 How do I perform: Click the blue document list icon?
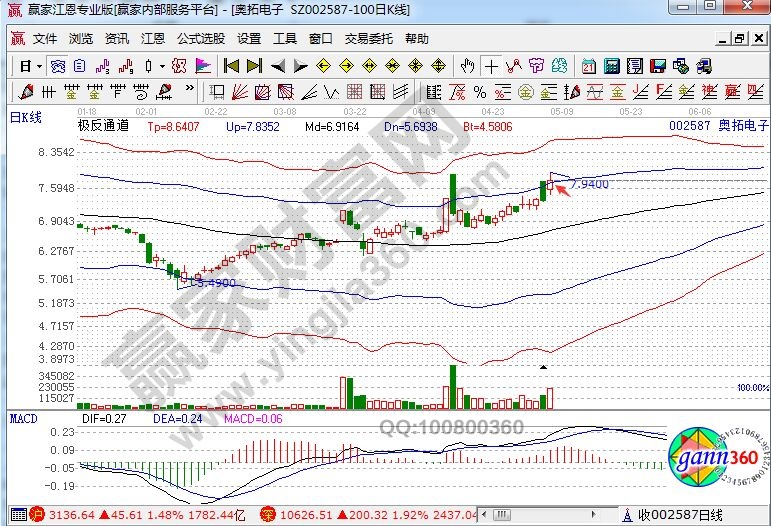point(80,66)
